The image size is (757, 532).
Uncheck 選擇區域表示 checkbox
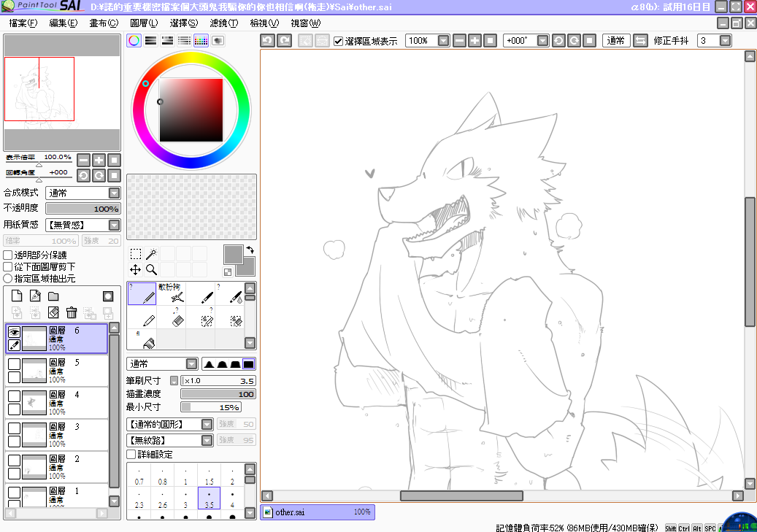coord(339,42)
